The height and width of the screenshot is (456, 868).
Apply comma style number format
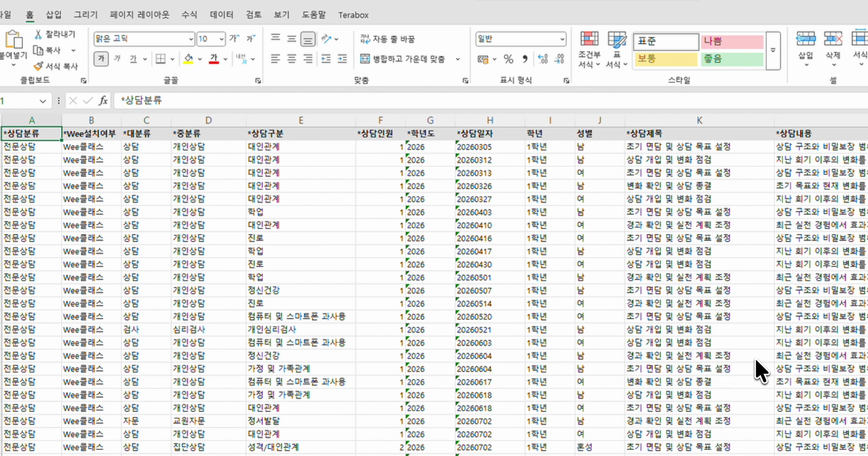pos(525,59)
